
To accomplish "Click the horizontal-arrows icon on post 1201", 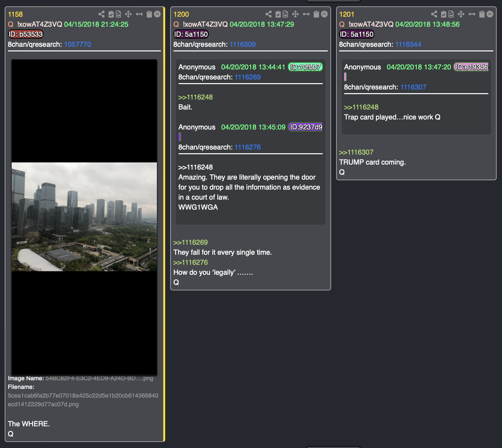I will [472, 14].
